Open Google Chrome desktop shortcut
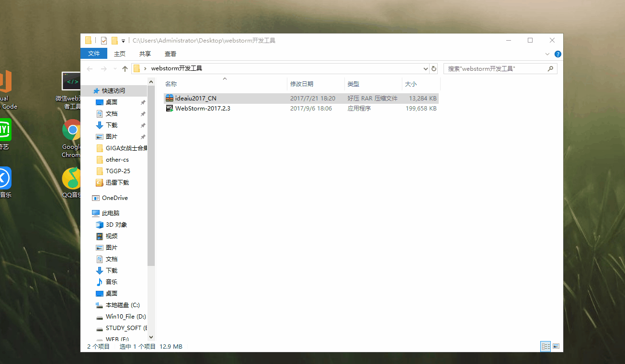This screenshot has height=364, width=625. (72, 138)
